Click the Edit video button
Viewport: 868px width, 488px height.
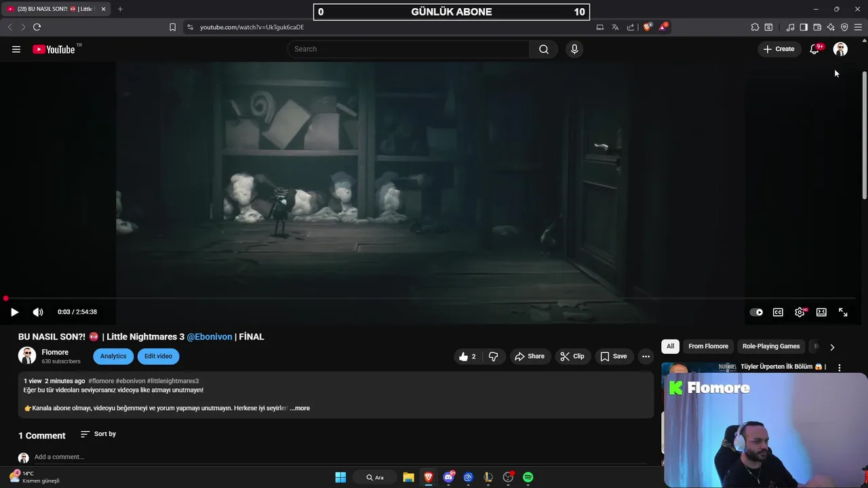(158, 357)
